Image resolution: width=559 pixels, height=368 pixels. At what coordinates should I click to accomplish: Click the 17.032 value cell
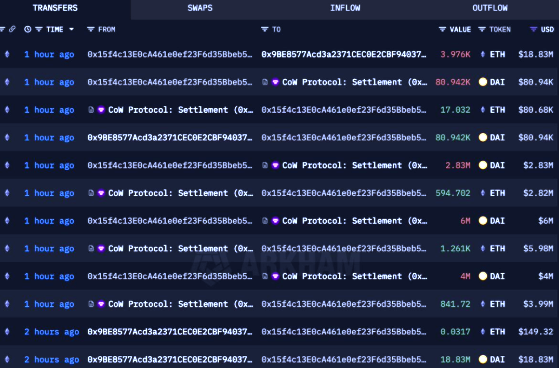pyautogui.click(x=455, y=110)
